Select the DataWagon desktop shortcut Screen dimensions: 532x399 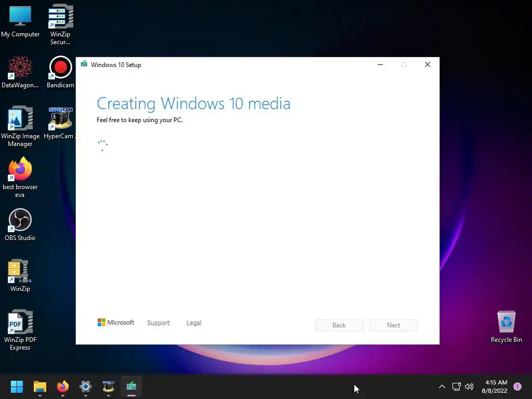click(20, 72)
